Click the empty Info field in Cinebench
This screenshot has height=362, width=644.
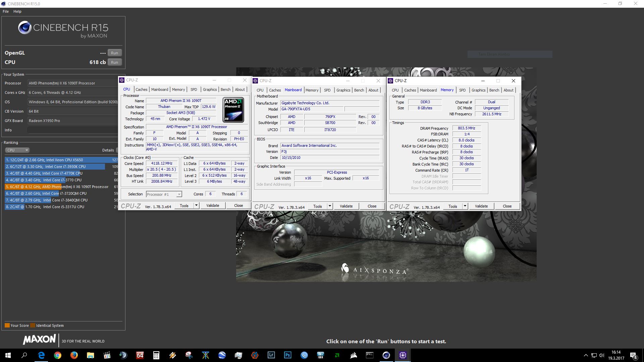click(72, 130)
